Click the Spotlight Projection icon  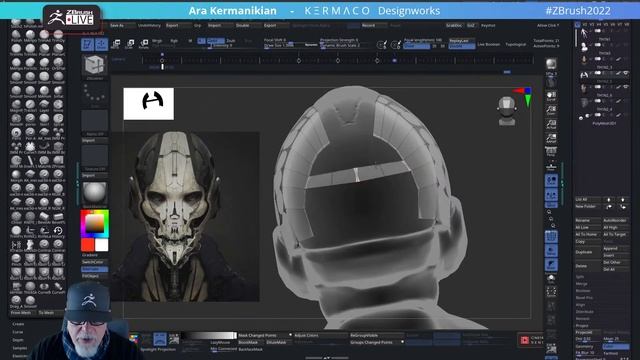click(x=160, y=339)
